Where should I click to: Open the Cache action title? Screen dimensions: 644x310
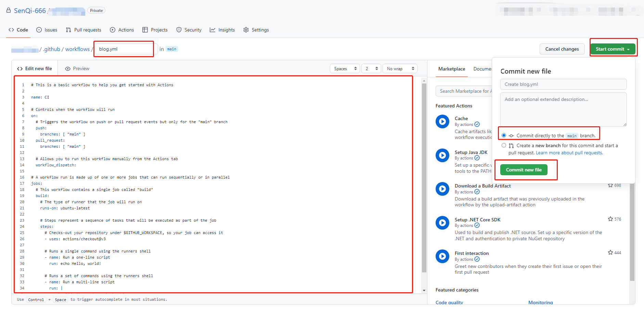461,118
